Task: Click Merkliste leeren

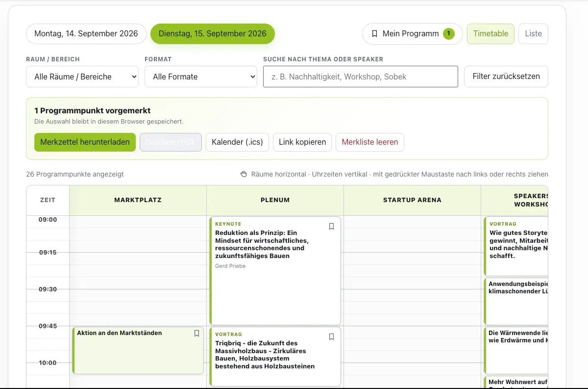Action: (x=370, y=142)
